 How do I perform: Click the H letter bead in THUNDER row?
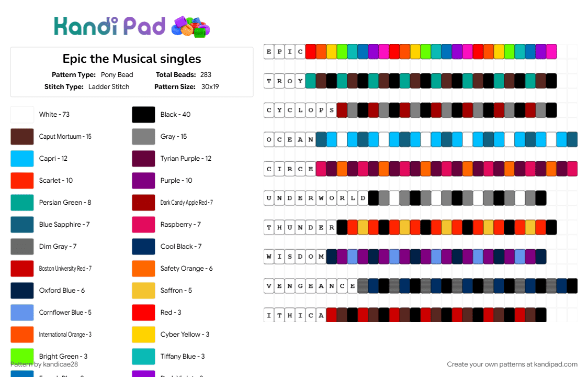point(279,228)
